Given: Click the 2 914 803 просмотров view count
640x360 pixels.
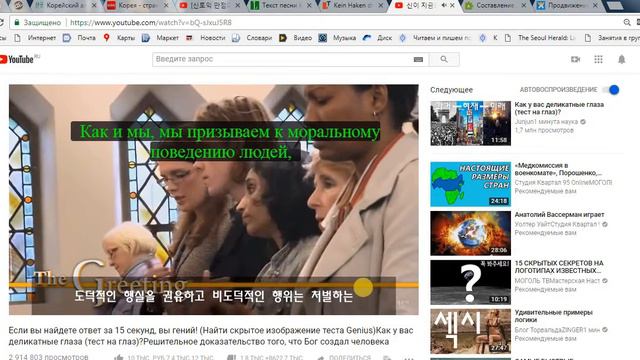Looking at the screenshot, I should click(49, 357).
